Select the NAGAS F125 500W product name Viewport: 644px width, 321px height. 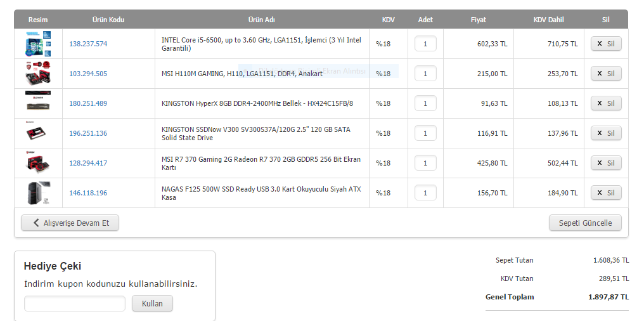tap(261, 193)
